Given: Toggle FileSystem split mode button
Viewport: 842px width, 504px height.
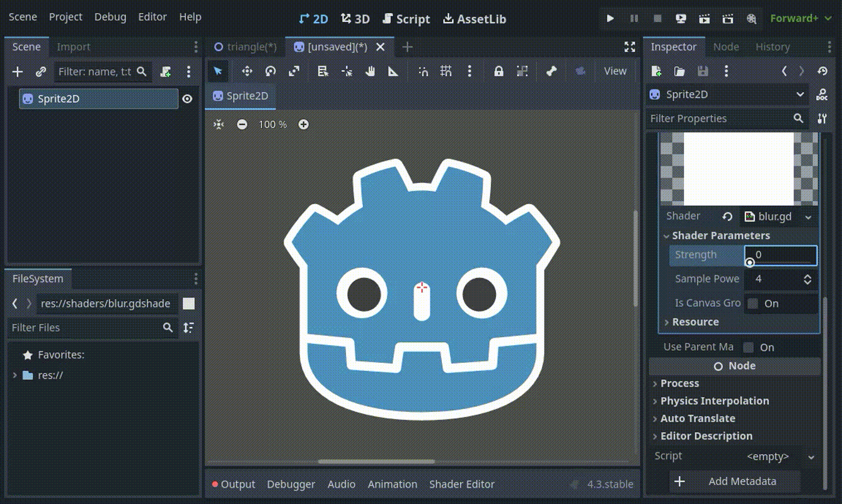Looking at the screenshot, I should (188, 304).
